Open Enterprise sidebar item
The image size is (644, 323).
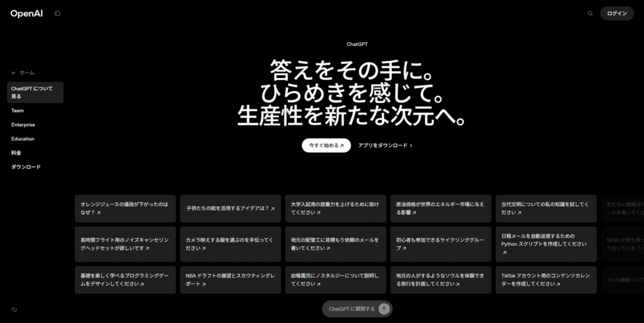coord(23,125)
